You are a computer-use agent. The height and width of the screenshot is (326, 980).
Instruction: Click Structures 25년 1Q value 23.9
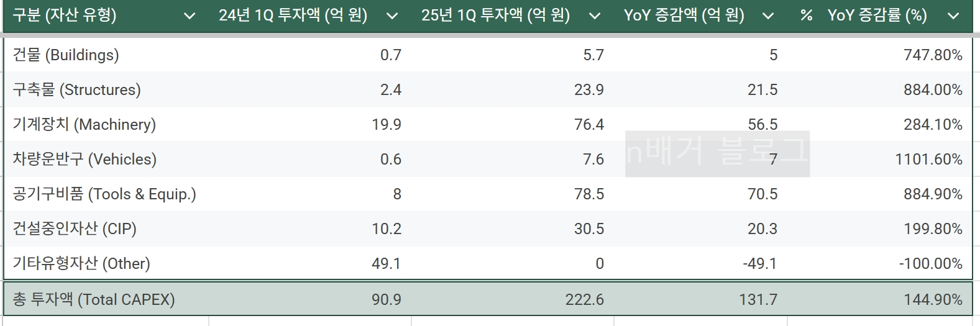(x=589, y=89)
